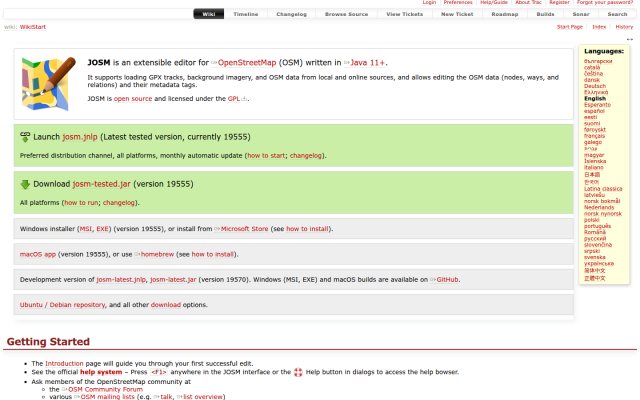
Task: Switch language to español
Action: click(594, 111)
